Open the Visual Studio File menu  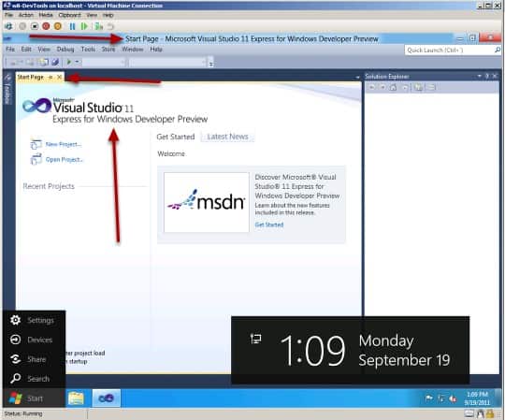(10, 49)
